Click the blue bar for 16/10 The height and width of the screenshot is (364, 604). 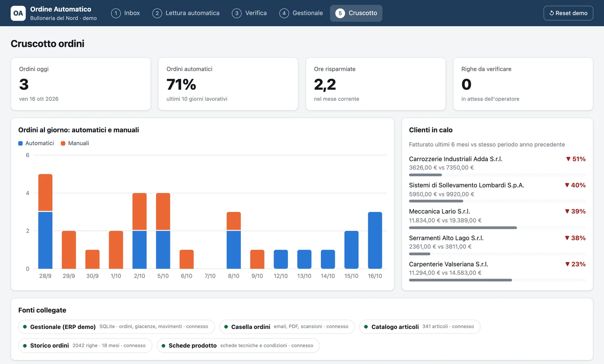[375, 240]
